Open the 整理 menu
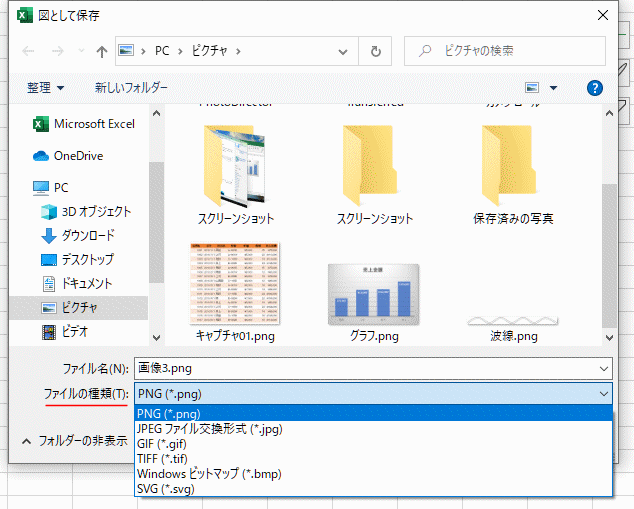Image resolution: width=634 pixels, height=509 pixels. coord(45,87)
